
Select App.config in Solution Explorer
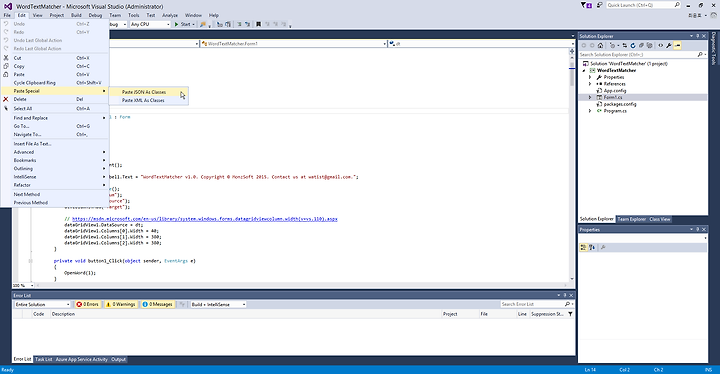615,91
